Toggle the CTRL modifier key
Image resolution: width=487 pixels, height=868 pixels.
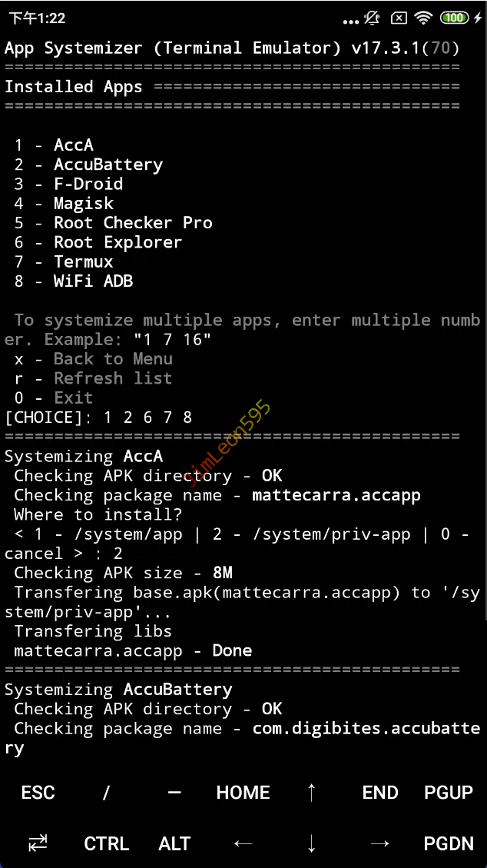point(106,843)
